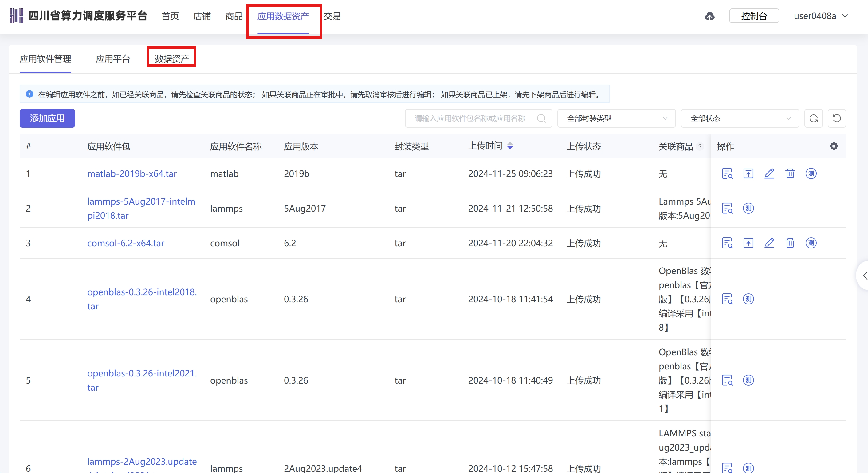
Task: Edit the matlab-2019b-x64.tar entry with pencil icon
Action: (769, 173)
